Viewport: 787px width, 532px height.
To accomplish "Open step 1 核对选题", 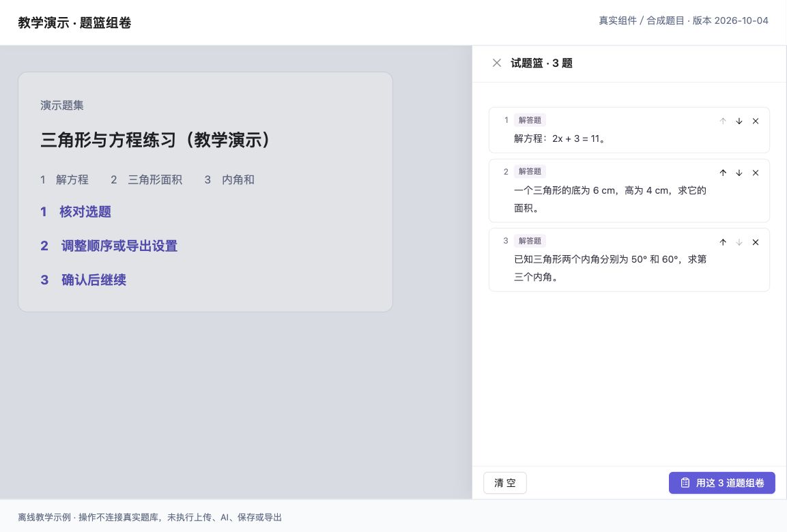I will 76,211.
